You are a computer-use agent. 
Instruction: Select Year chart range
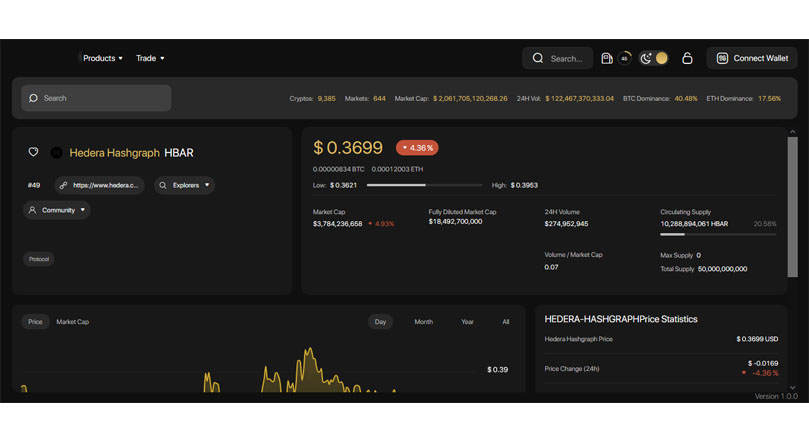[x=467, y=321]
